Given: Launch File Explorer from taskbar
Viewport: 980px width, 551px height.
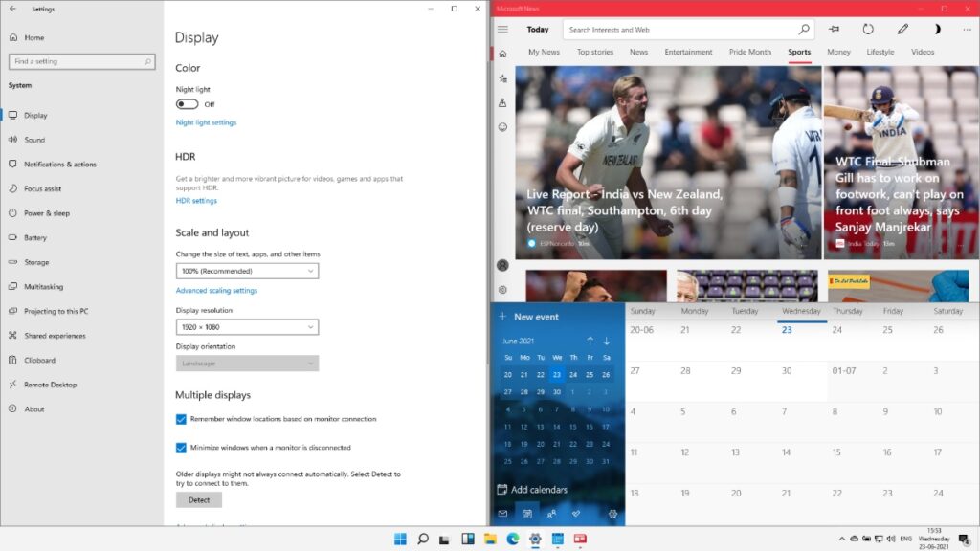Looking at the screenshot, I should click(490, 539).
